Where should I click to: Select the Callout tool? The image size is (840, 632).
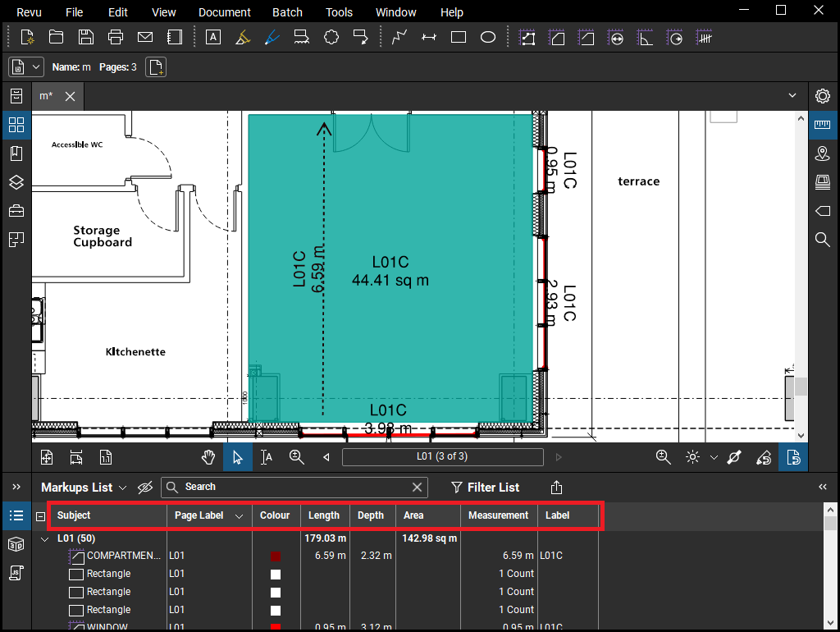click(x=361, y=38)
